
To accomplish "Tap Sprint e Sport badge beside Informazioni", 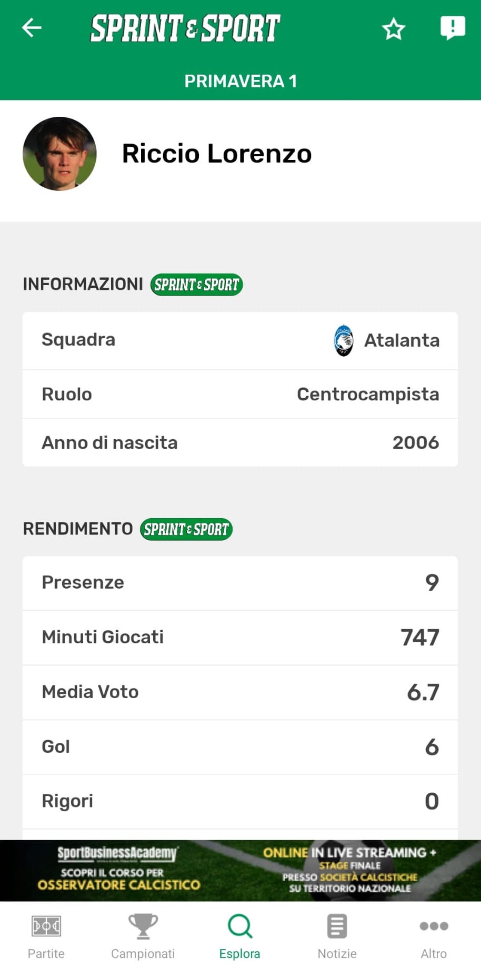I will click(x=196, y=285).
